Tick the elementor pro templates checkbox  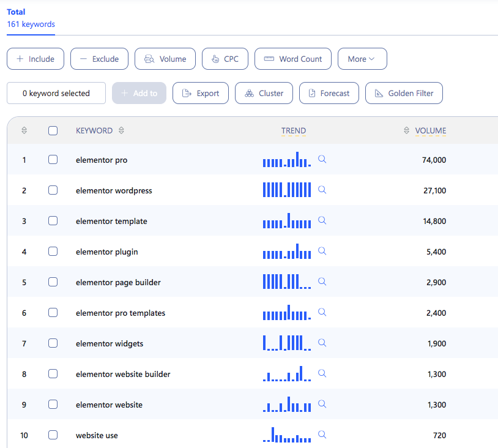(53, 312)
